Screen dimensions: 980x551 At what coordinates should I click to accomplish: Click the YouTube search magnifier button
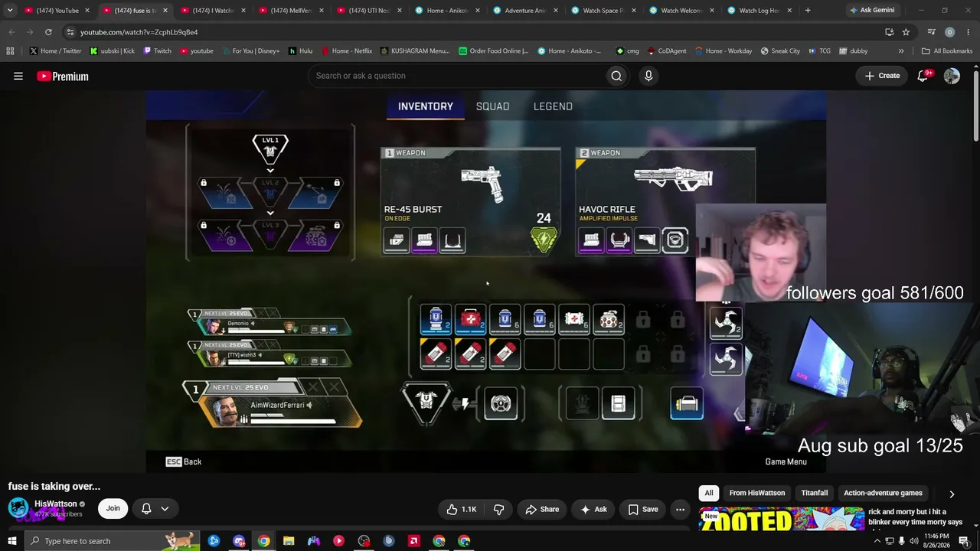pos(616,76)
